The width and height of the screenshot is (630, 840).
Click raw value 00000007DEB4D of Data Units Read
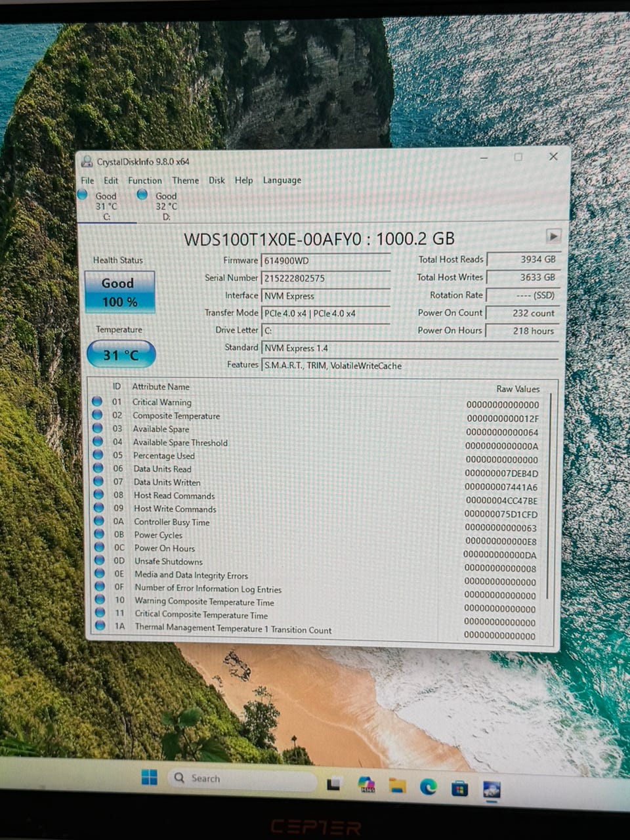click(501, 473)
